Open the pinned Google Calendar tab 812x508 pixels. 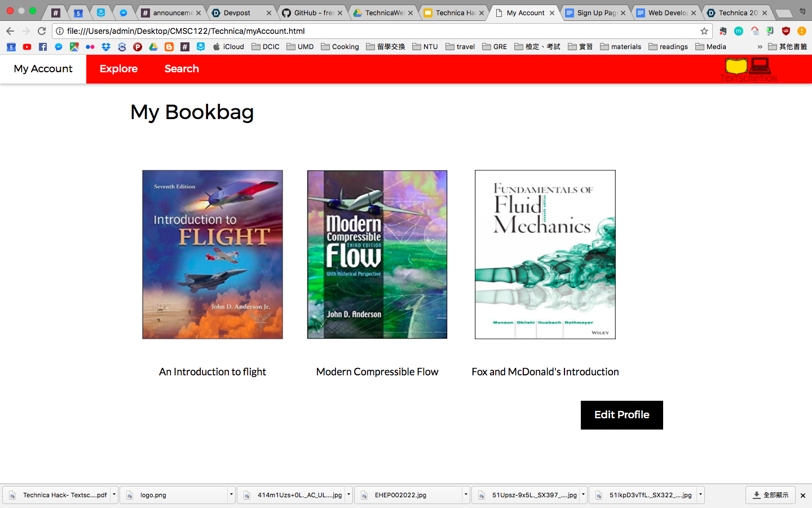(x=78, y=12)
